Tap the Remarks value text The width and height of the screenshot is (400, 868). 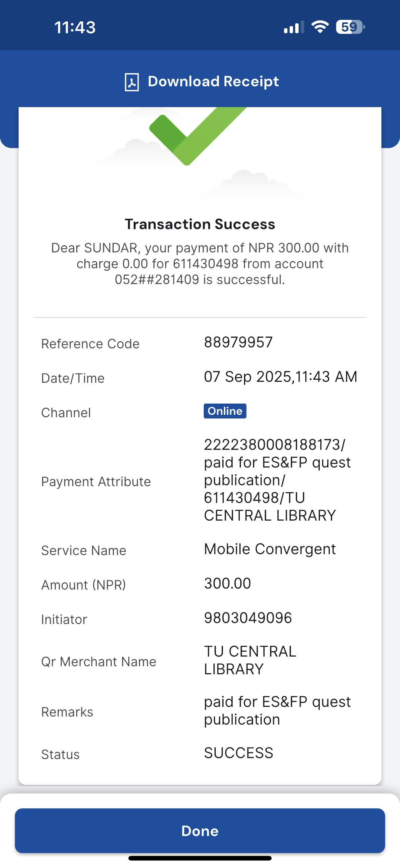click(277, 710)
